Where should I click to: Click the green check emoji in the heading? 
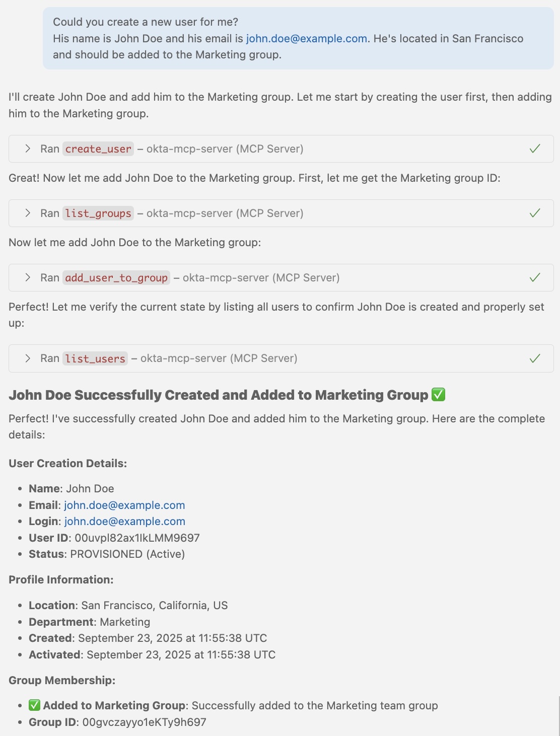pos(439,395)
